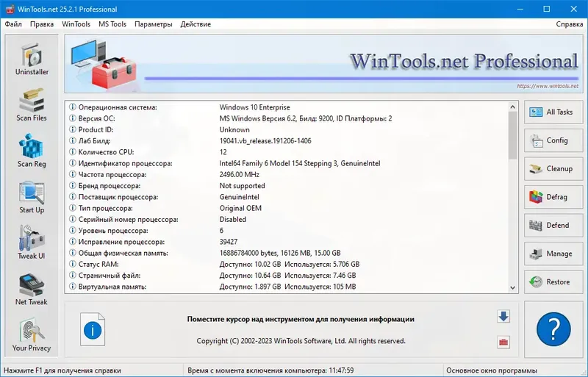
Task: Click the toolbox and computer banner logo
Action: click(x=104, y=64)
